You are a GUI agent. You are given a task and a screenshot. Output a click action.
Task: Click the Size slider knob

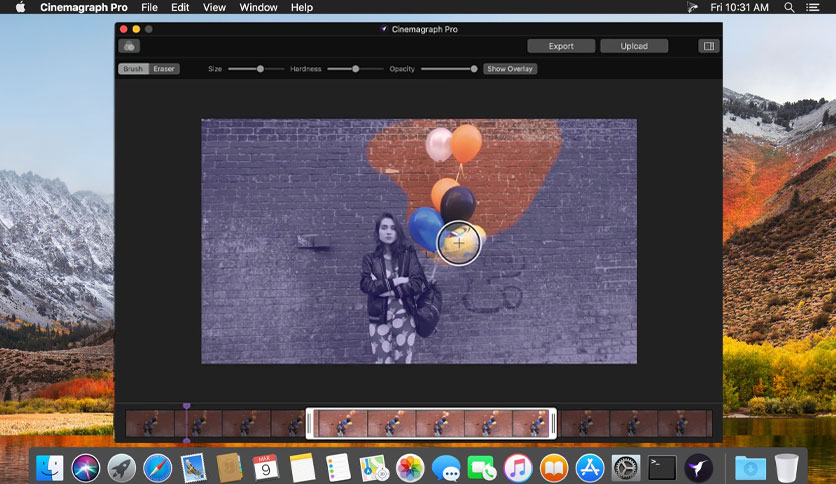pos(260,69)
